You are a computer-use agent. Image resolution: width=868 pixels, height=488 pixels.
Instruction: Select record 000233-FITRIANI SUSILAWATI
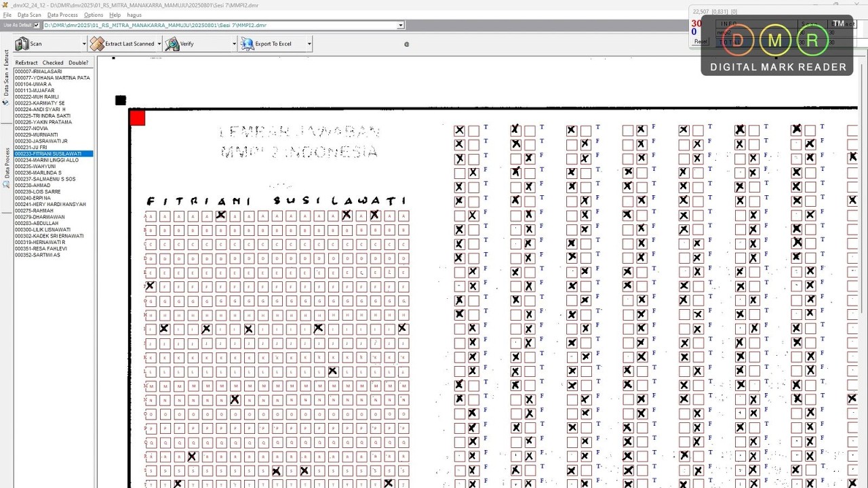tap(53, 154)
